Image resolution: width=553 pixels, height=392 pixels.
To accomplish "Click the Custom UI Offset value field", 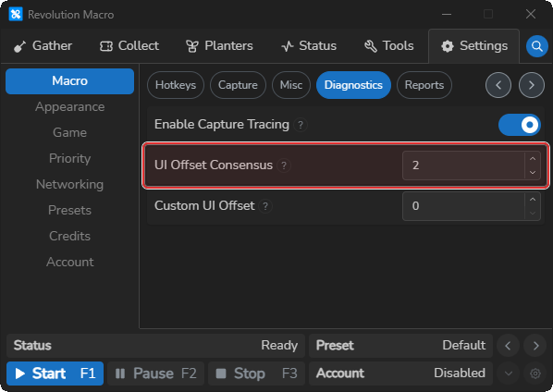I will [x=463, y=206].
